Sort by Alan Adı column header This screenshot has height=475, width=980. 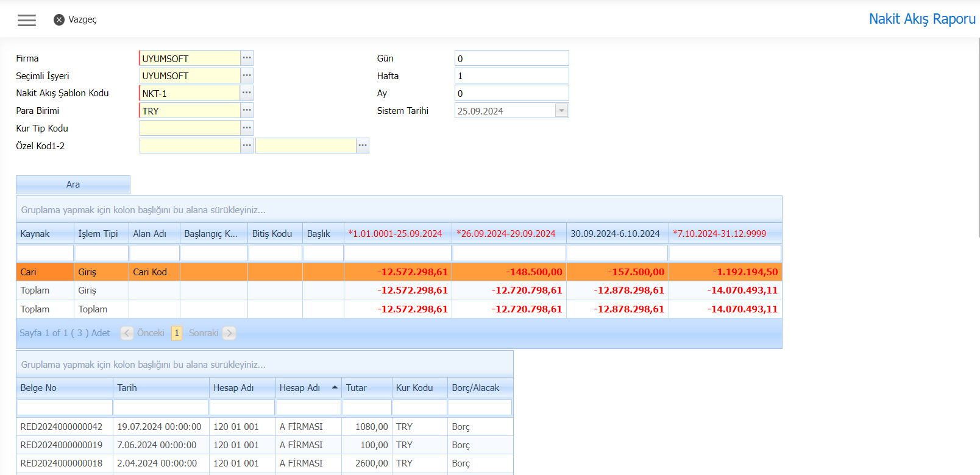[154, 234]
